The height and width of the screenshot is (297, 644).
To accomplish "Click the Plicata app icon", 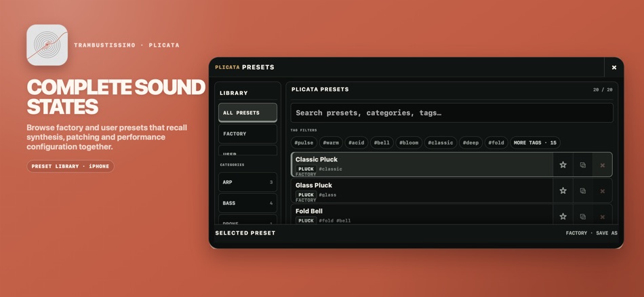I will pos(47,45).
